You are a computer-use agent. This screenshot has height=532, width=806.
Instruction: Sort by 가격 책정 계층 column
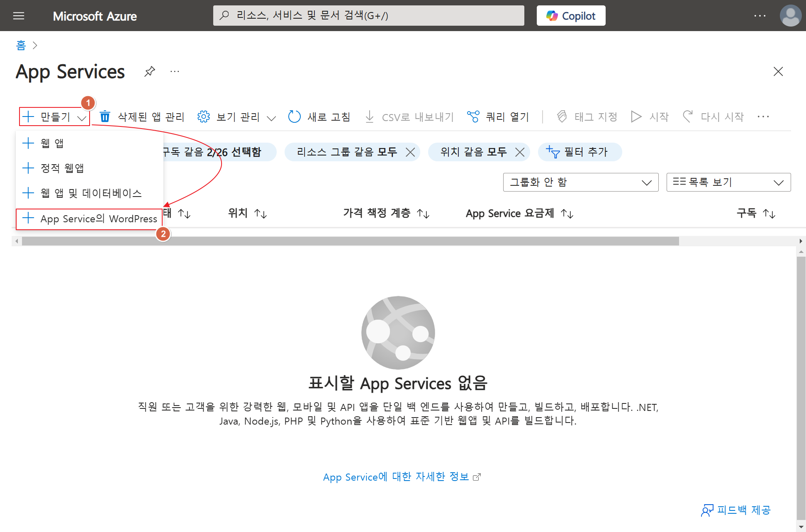coord(386,214)
